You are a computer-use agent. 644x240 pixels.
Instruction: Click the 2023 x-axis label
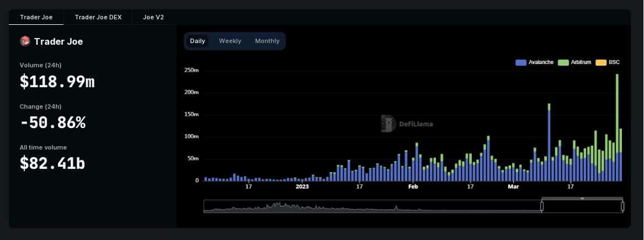coord(302,186)
